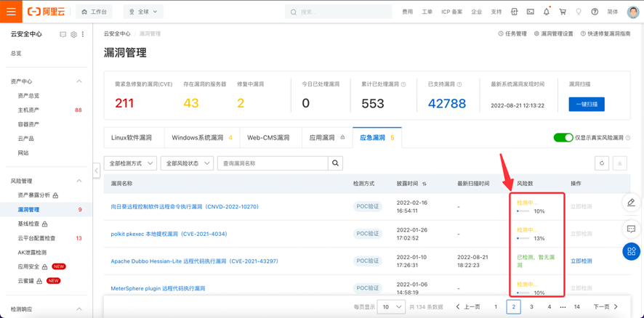Click the sidebar message icon beside 云安全中心
644x318 pixels.
pyautogui.click(x=63, y=34)
